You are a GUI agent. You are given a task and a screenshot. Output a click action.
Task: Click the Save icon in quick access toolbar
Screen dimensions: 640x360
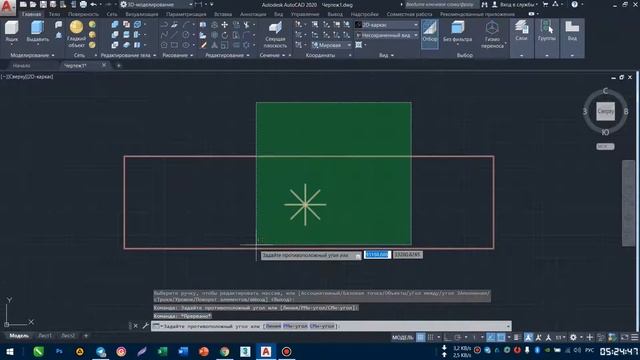coord(43,4)
